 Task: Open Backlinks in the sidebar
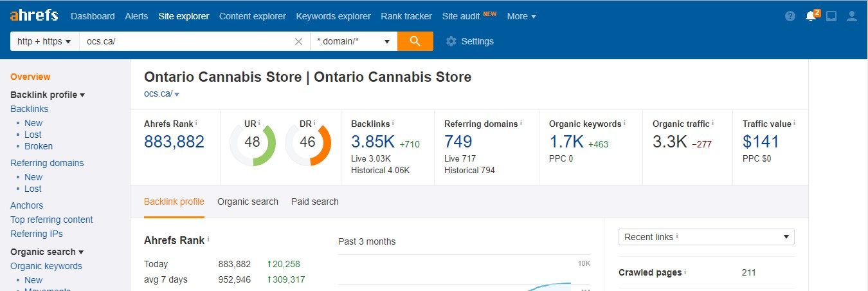pos(29,109)
